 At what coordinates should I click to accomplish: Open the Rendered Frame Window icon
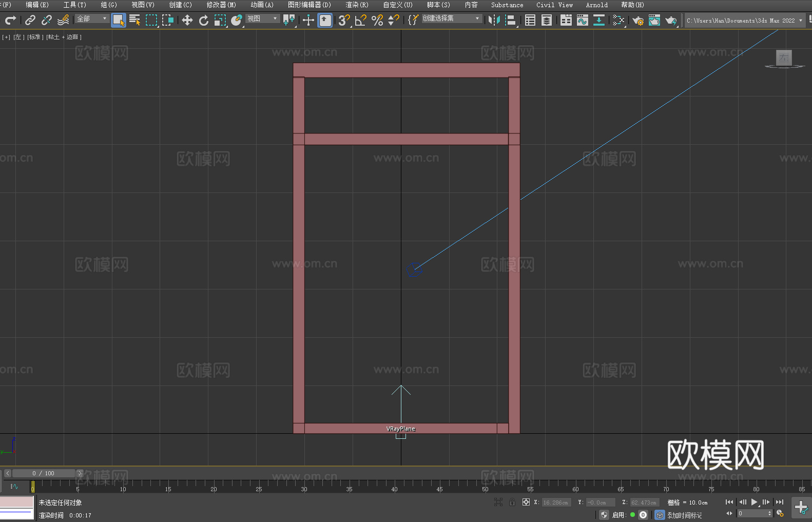pos(654,20)
